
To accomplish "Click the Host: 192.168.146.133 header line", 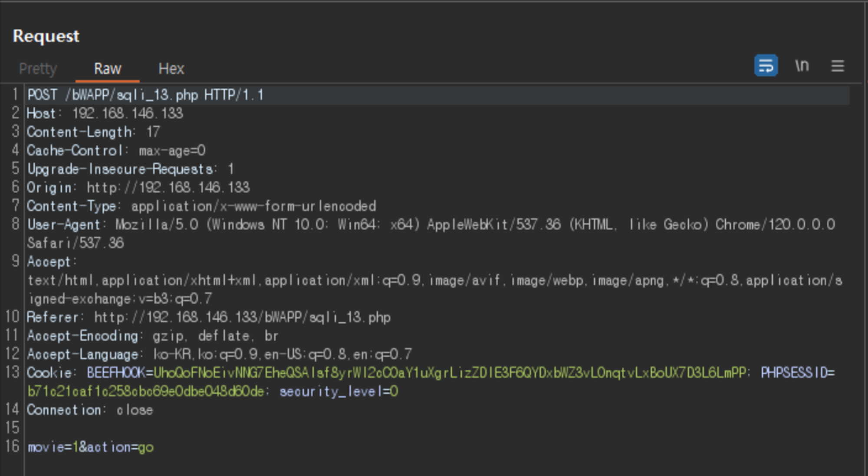I will pos(105,113).
